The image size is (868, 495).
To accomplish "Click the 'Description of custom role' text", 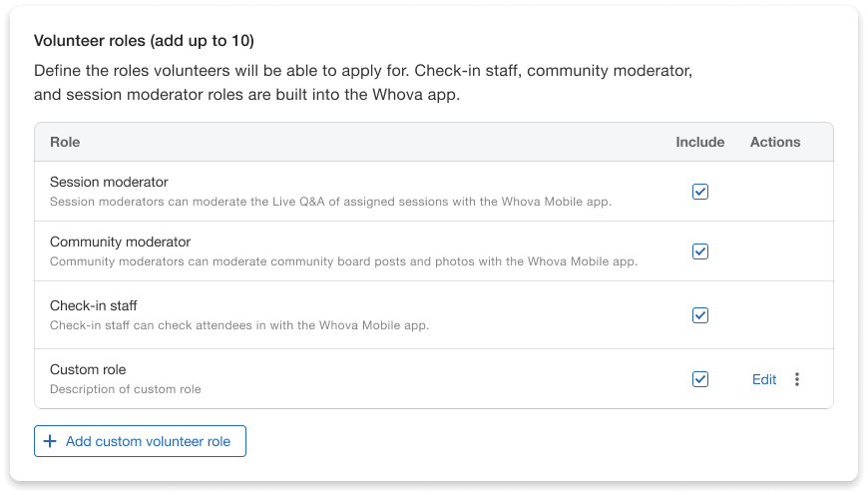I will [x=126, y=389].
